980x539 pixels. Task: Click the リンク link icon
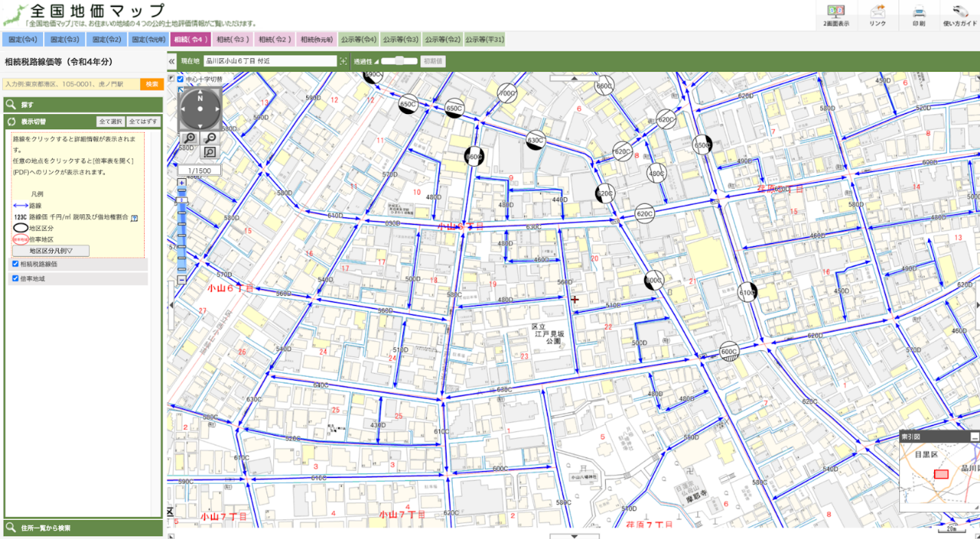click(x=878, y=14)
